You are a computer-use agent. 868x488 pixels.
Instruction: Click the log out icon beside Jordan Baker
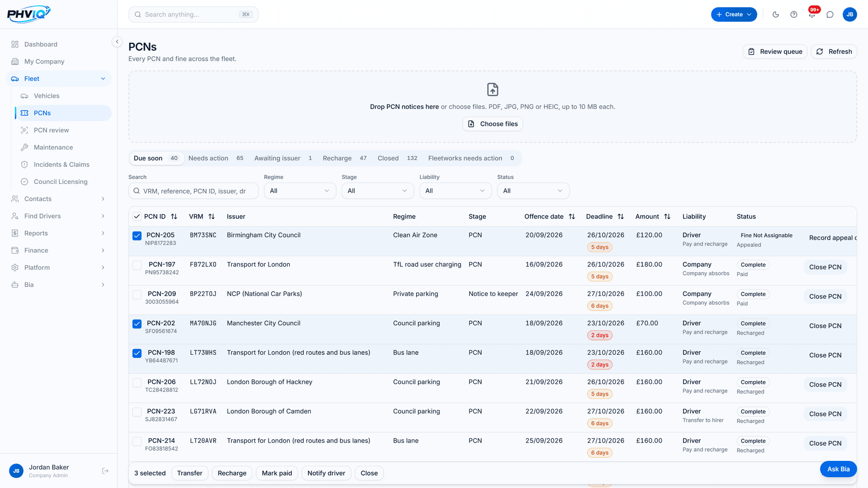coord(105,471)
